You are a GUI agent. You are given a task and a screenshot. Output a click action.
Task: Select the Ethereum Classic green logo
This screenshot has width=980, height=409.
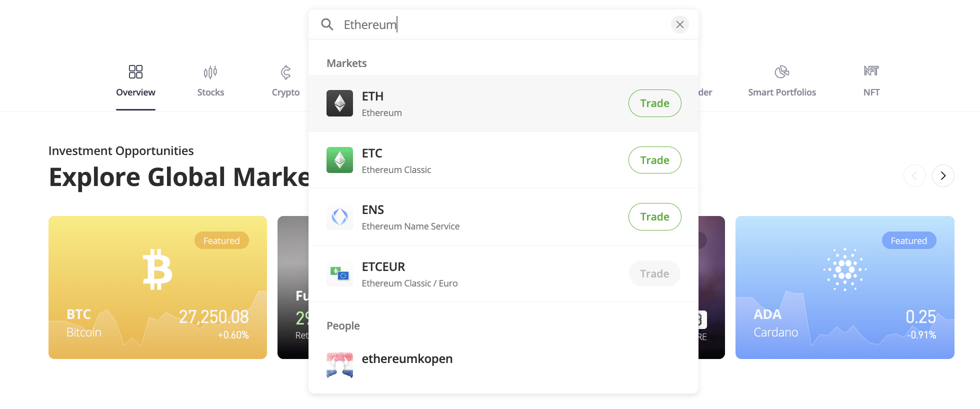point(339,160)
